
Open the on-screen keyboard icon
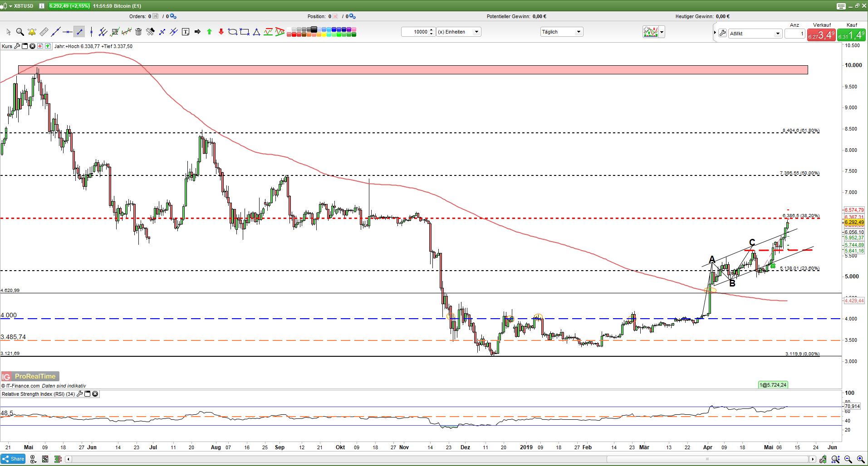[x=841, y=6]
